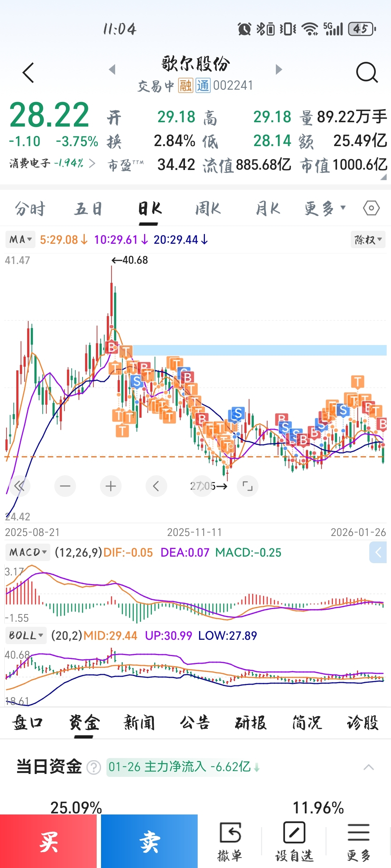This screenshot has height=868, width=391.
Task: Select 周K chart tab
Action: 208,209
